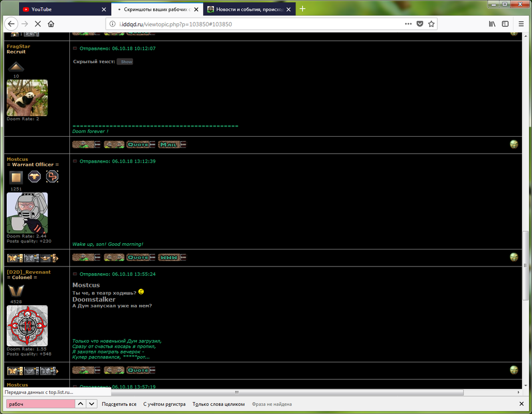Find next match arrow
The image size is (532, 414).
92,404
